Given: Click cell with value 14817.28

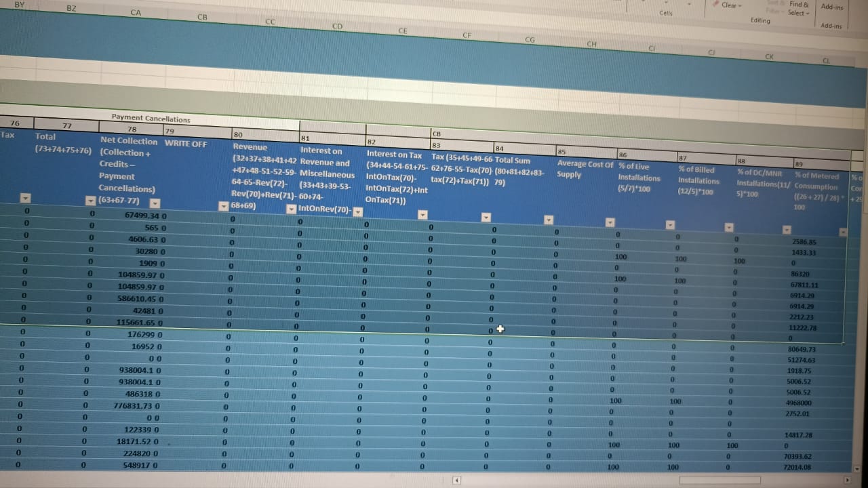Looking at the screenshot, I should [x=798, y=435].
